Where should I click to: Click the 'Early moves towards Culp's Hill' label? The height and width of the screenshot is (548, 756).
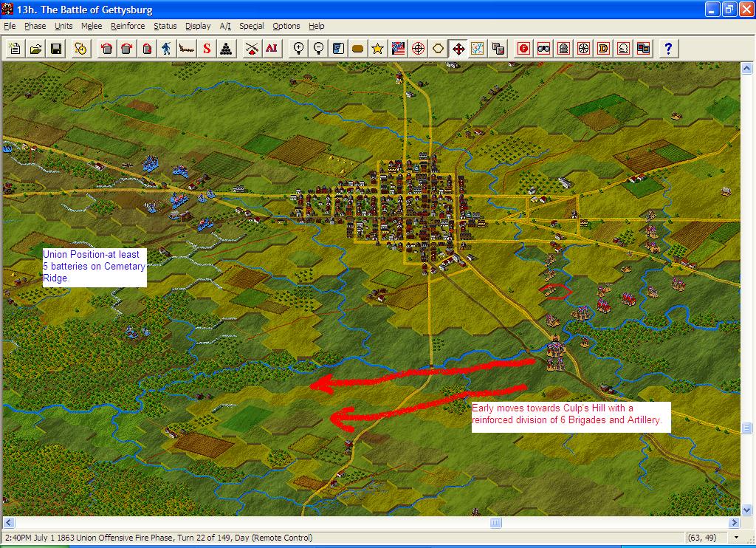tap(571, 417)
